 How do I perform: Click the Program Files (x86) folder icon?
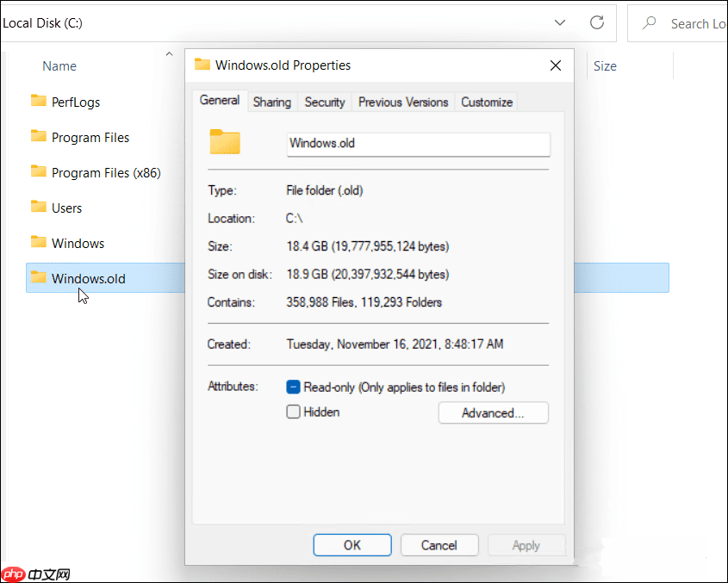click(x=38, y=171)
